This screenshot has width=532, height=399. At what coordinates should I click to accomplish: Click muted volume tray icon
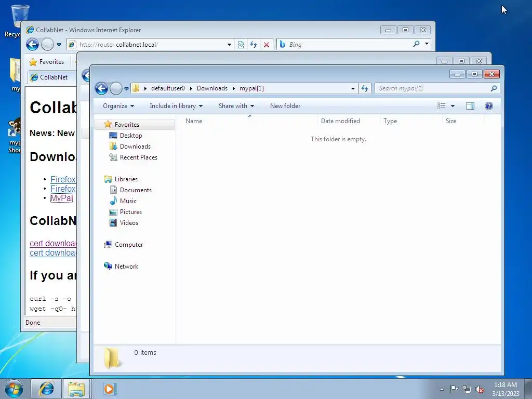pos(480,389)
